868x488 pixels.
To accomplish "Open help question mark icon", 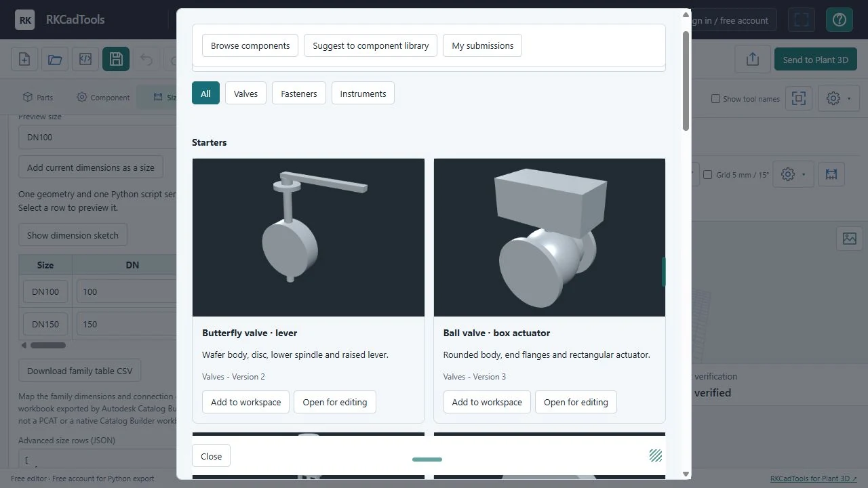I will click(x=840, y=20).
